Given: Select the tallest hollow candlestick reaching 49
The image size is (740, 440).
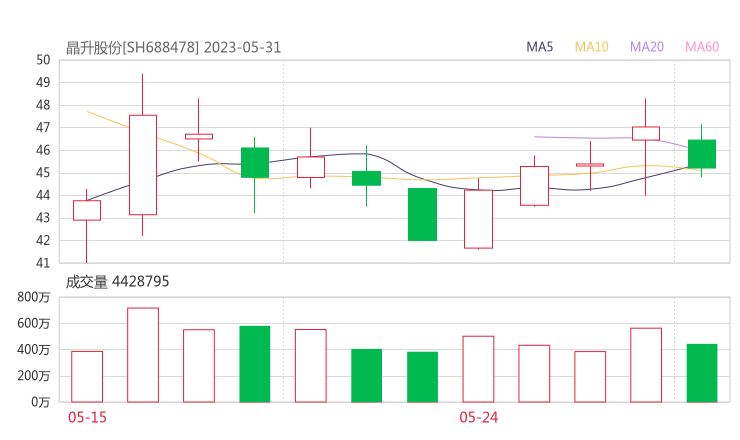Looking at the screenshot, I should 143,164.
